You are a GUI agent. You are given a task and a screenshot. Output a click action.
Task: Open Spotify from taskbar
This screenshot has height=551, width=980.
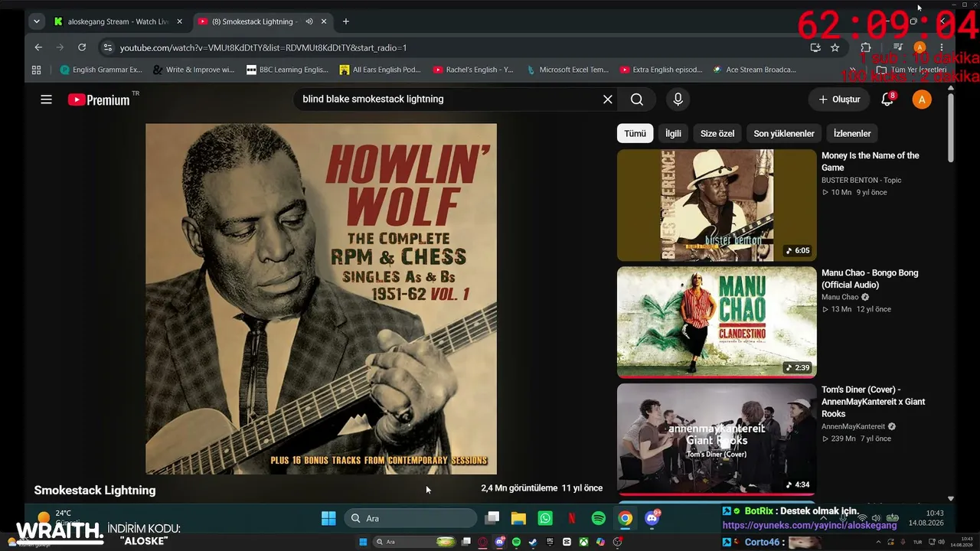click(599, 519)
